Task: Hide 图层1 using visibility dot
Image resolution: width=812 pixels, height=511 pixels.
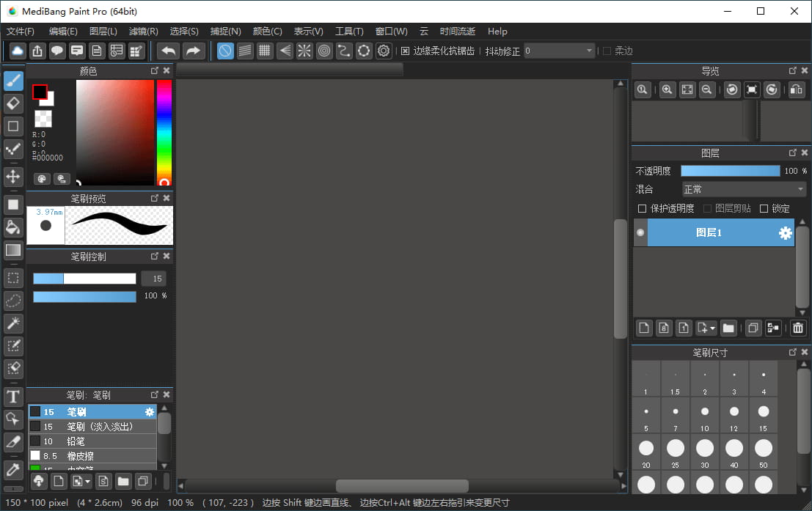Action: (x=640, y=232)
